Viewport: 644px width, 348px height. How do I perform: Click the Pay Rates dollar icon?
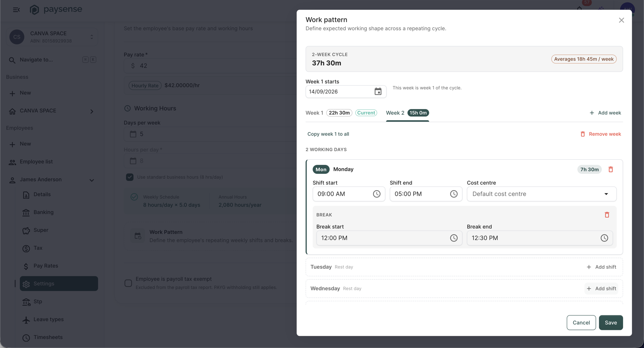[x=26, y=266]
